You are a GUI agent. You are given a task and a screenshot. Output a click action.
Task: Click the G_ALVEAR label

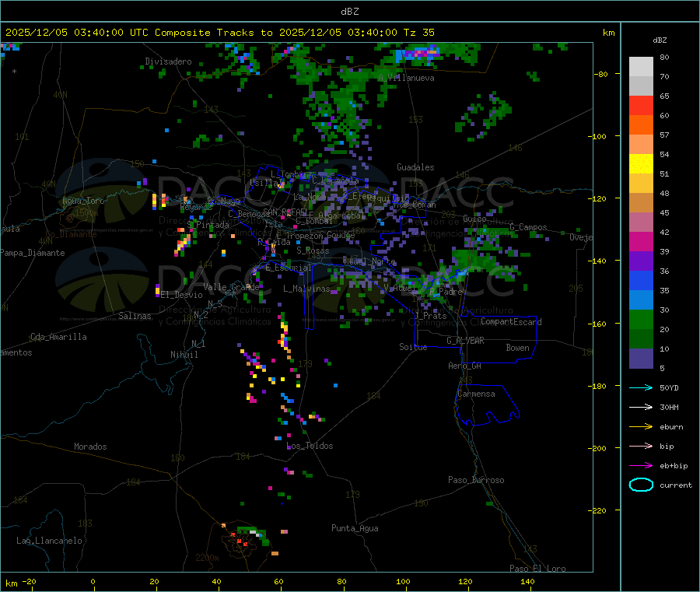point(465,341)
